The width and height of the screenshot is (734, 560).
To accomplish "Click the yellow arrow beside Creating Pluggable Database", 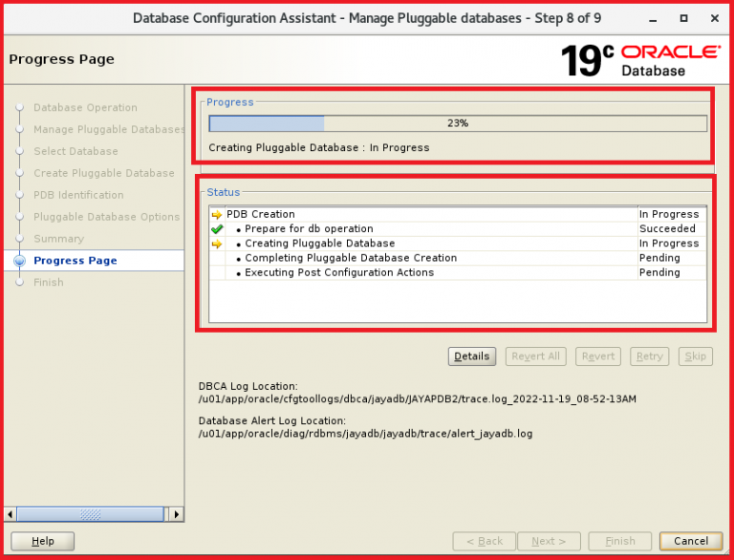I will (x=216, y=244).
